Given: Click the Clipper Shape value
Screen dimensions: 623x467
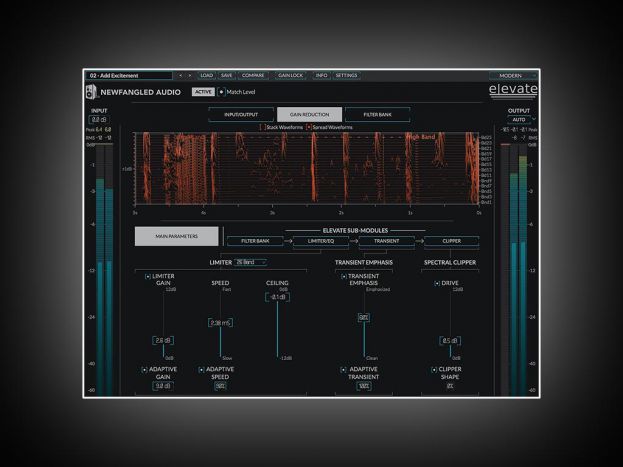Looking at the screenshot, I should [x=450, y=386].
